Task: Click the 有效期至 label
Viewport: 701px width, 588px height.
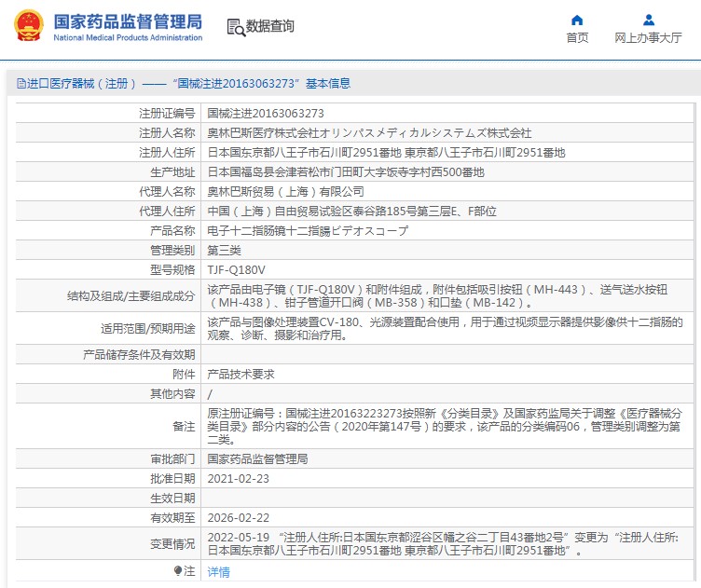Action: point(172,518)
